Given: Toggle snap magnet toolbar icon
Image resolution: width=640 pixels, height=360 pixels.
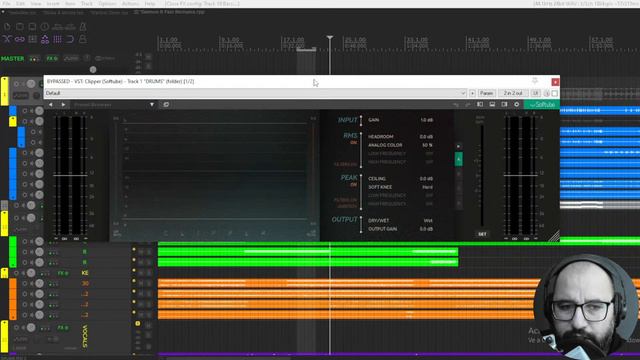Looking at the screenshot, I should [70, 39].
